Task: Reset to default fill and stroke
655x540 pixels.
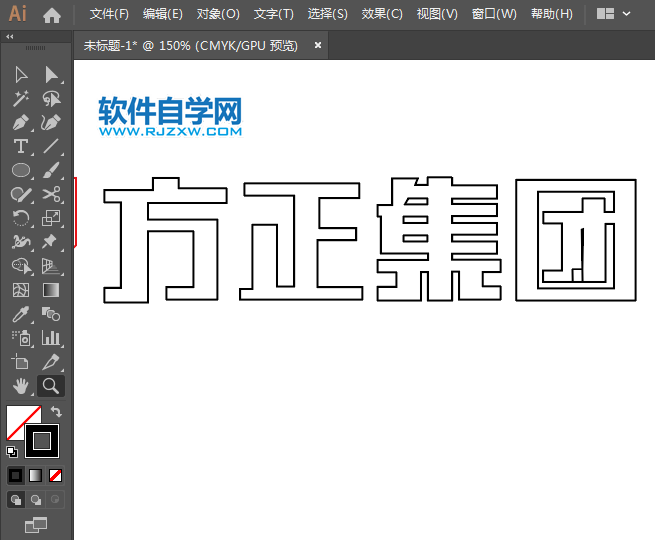Action: 12,451
